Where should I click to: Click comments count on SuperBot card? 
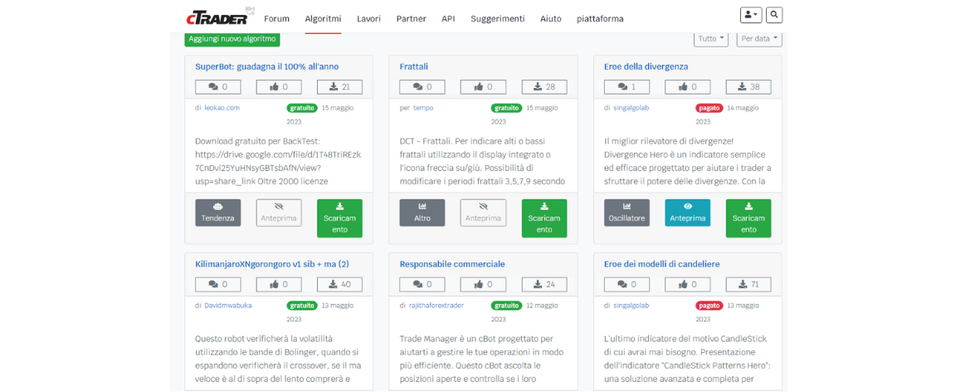tap(217, 87)
